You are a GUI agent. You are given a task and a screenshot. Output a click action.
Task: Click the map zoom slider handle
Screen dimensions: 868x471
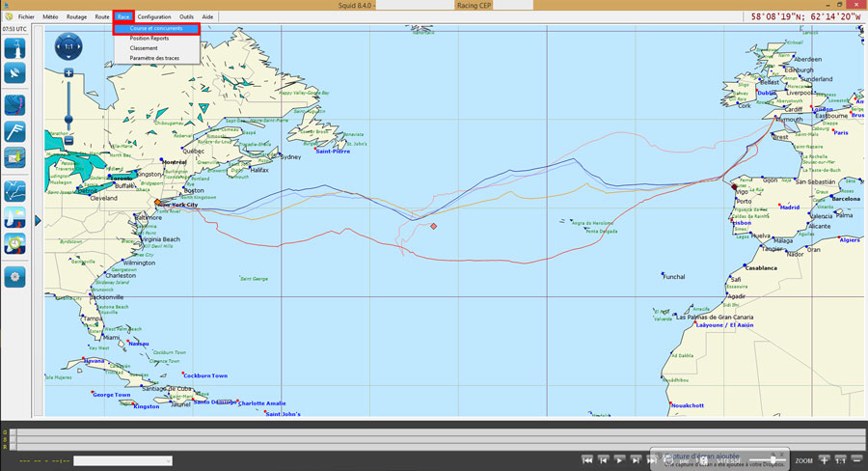(68, 120)
